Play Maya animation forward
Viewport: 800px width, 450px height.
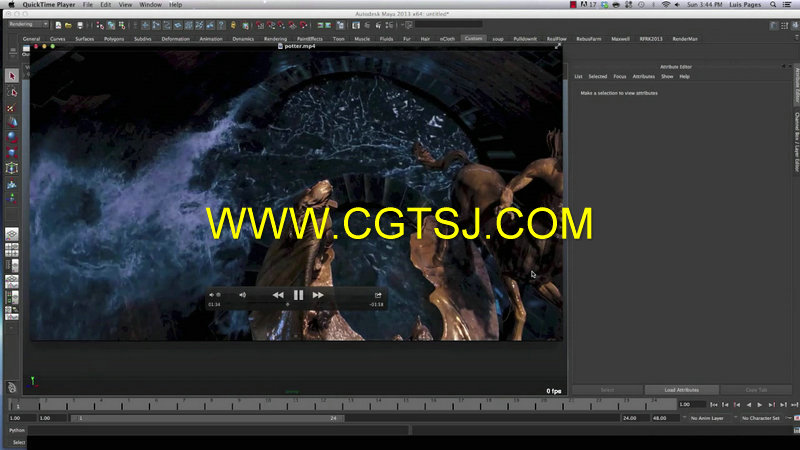[760, 405]
